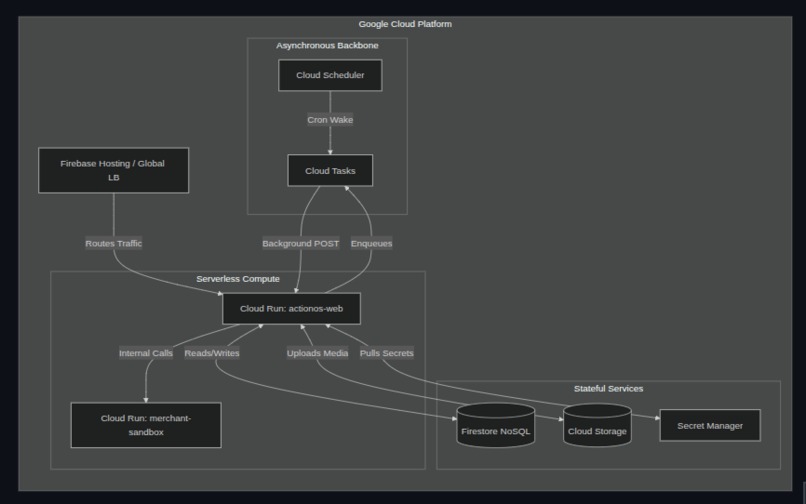806x504 pixels.
Task: Click the Cloud Storage database cylinder
Action: pyautogui.click(x=597, y=425)
